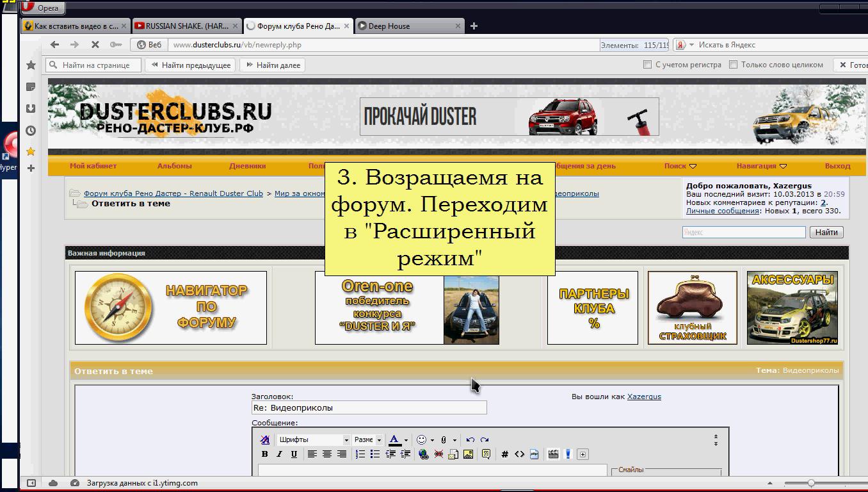
Task: Toggle the 'Только слово целиком' checkbox
Action: tap(734, 65)
